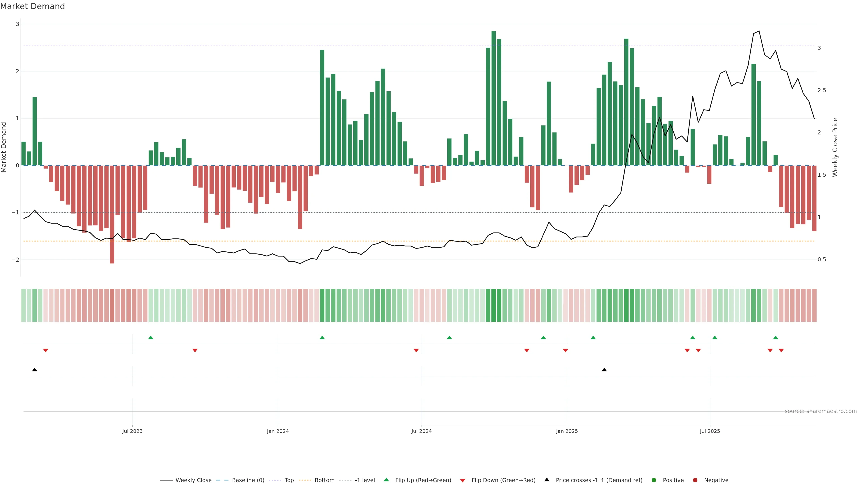Click the red Negative legend dot
This screenshot has height=488, width=868.
pyautogui.click(x=695, y=480)
